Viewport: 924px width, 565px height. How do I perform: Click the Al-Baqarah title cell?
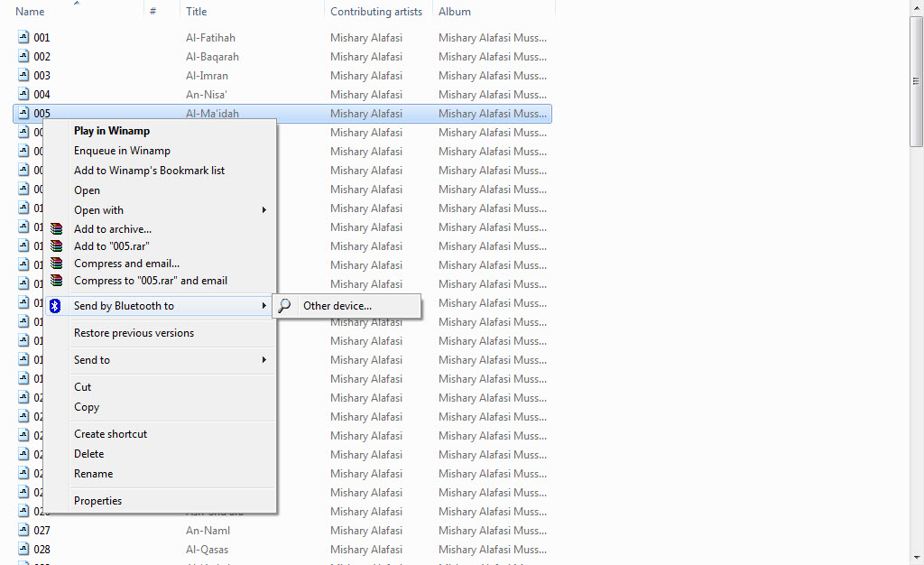pos(212,57)
